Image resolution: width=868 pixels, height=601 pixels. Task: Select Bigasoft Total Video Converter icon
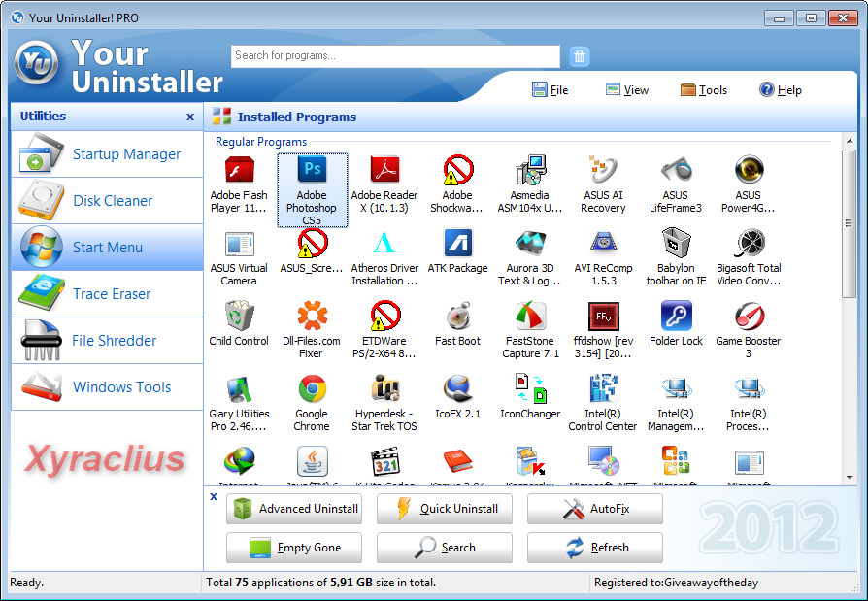click(750, 244)
